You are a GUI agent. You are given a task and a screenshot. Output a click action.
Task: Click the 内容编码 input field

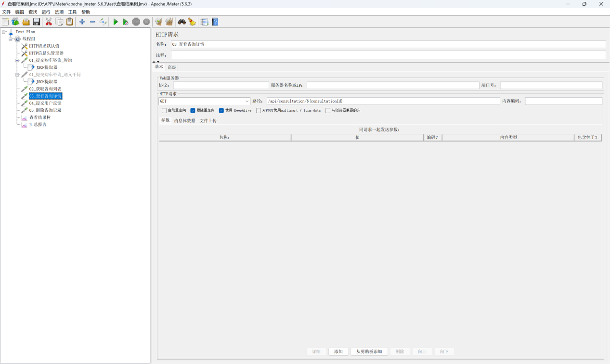point(563,101)
